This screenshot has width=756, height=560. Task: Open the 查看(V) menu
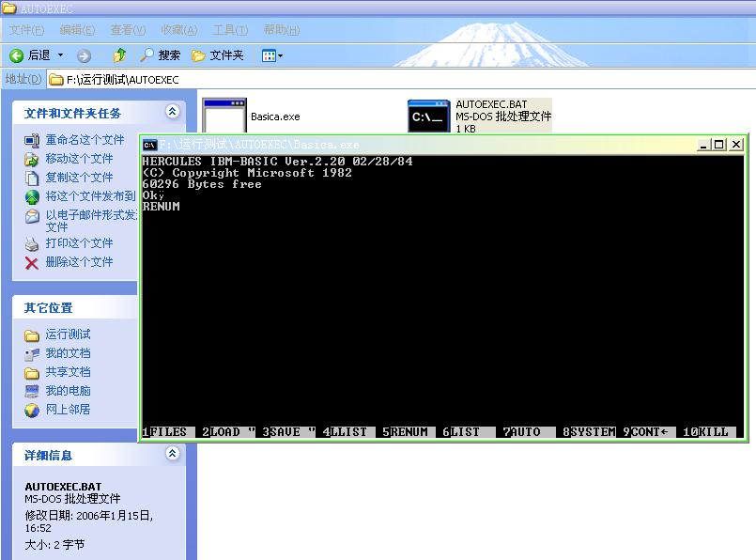tap(128, 30)
